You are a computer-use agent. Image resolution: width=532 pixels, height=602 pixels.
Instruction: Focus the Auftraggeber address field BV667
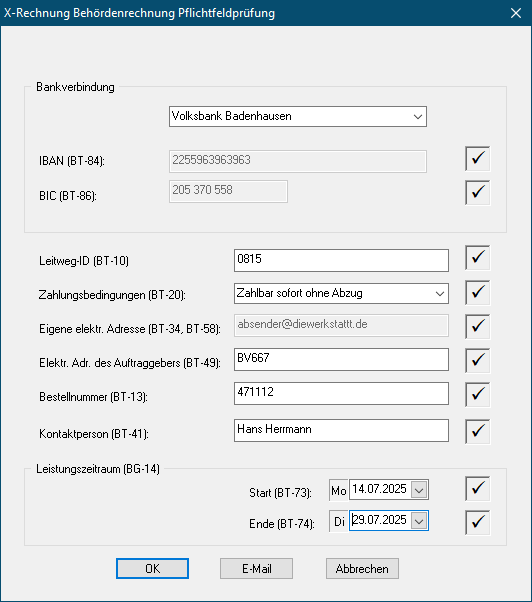pyautogui.click(x=341, y=359)
